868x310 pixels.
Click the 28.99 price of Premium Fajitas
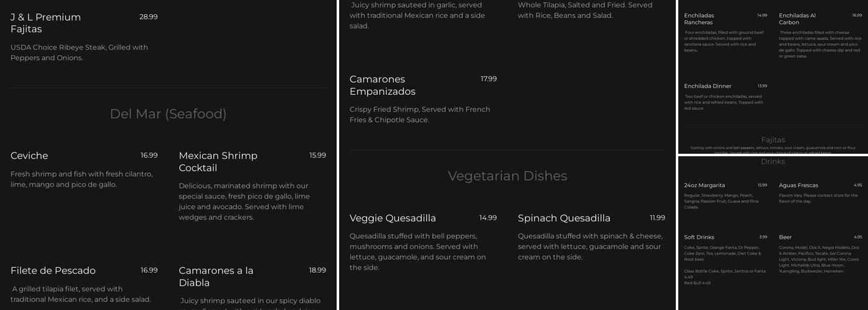[148, 17]
